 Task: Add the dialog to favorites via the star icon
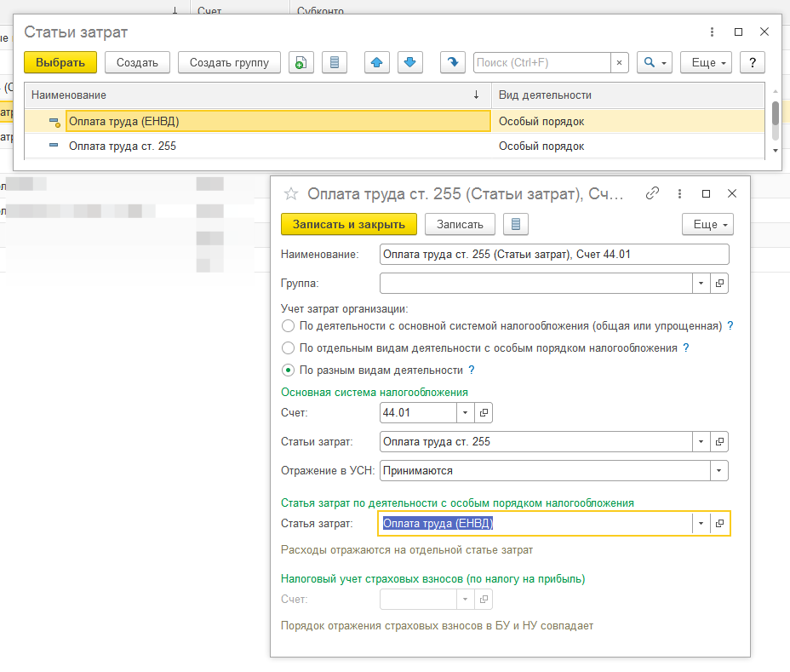coord(291,193)
